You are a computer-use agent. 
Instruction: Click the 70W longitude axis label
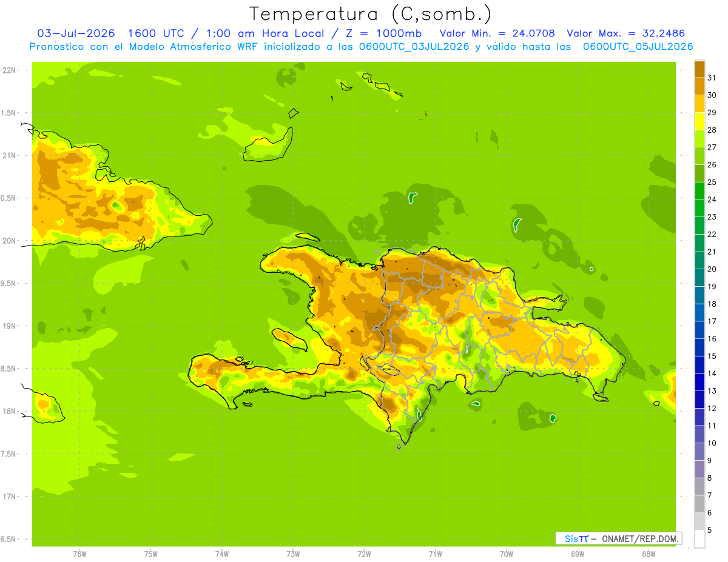[x=507, y=554]
